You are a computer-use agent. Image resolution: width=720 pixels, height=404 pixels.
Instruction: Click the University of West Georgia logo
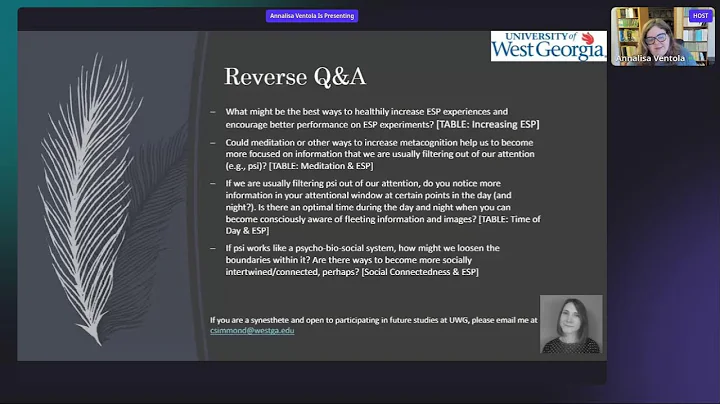(x=548, y=46)
